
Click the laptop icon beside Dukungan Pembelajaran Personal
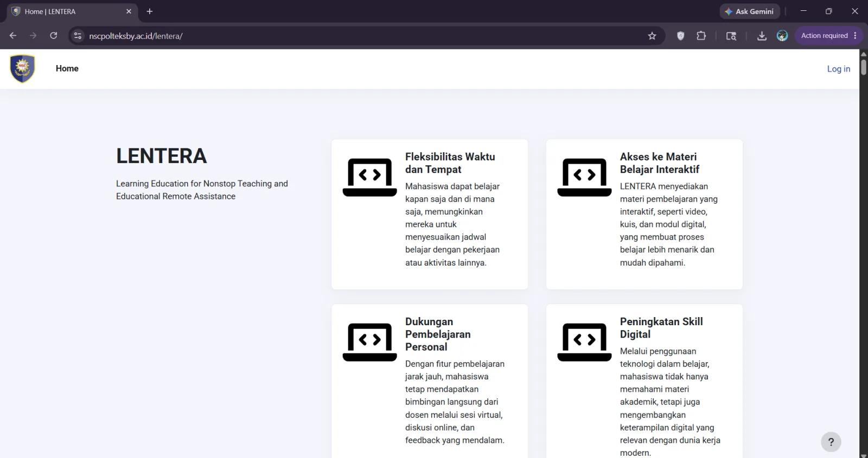pyautogui.click(x=369, y=342)
